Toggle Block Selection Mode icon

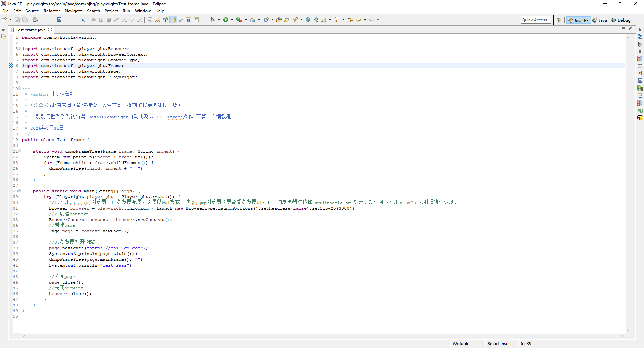point(189,20)
